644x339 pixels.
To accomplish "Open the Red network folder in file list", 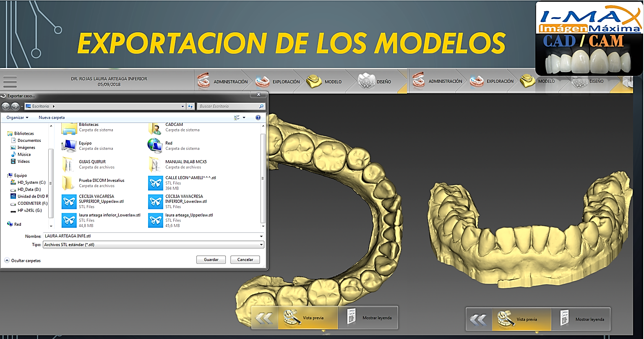I will coord(174,146).
